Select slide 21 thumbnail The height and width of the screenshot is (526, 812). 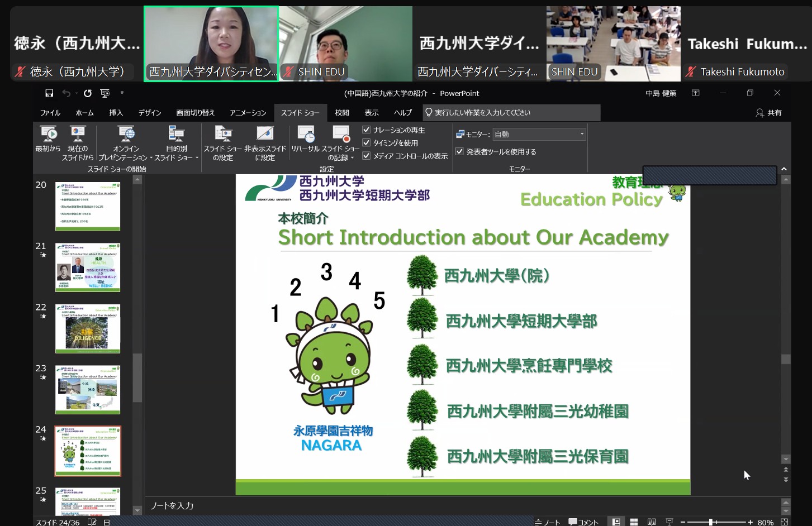88,267
